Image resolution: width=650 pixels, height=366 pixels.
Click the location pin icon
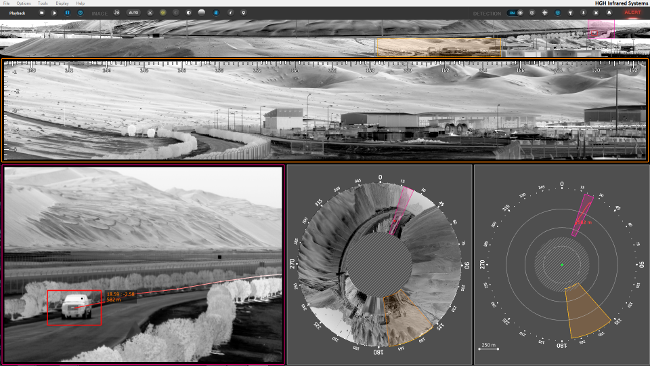pos(243,13)
